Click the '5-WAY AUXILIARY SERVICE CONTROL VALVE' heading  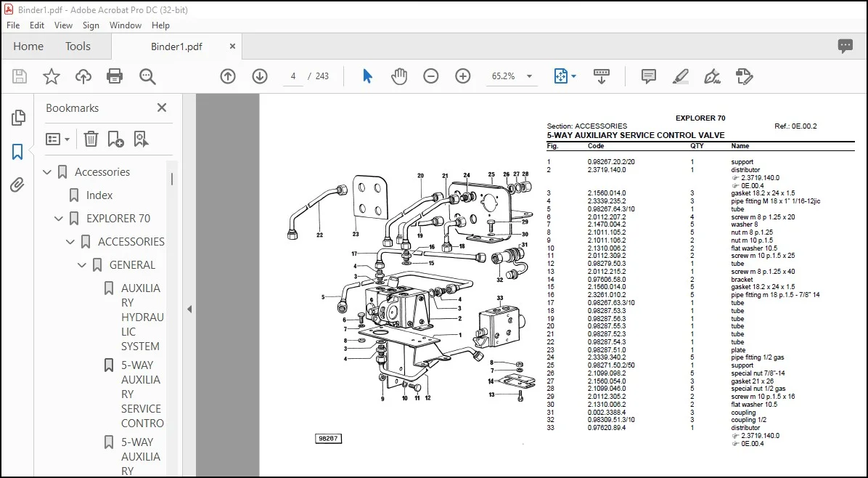click(636, 135)
